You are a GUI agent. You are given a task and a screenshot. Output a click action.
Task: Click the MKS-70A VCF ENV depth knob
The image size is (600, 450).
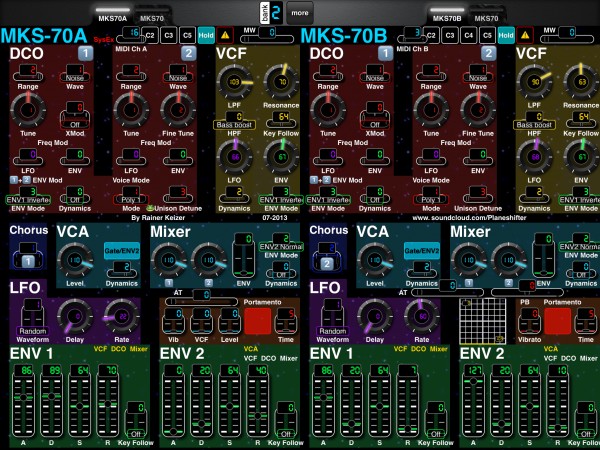pos(281,157)
